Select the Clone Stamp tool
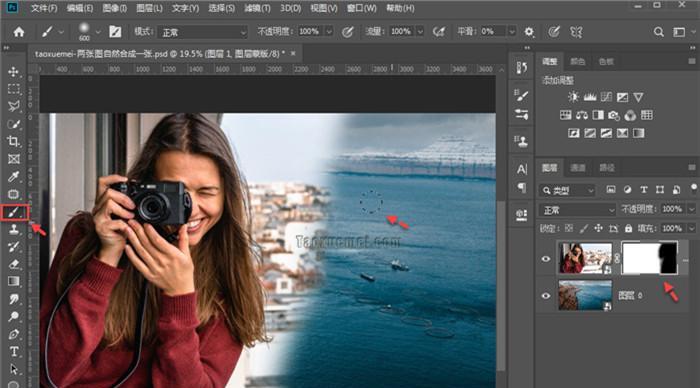Viewport: 700px width, 388px height. click(x=13, y=229)
